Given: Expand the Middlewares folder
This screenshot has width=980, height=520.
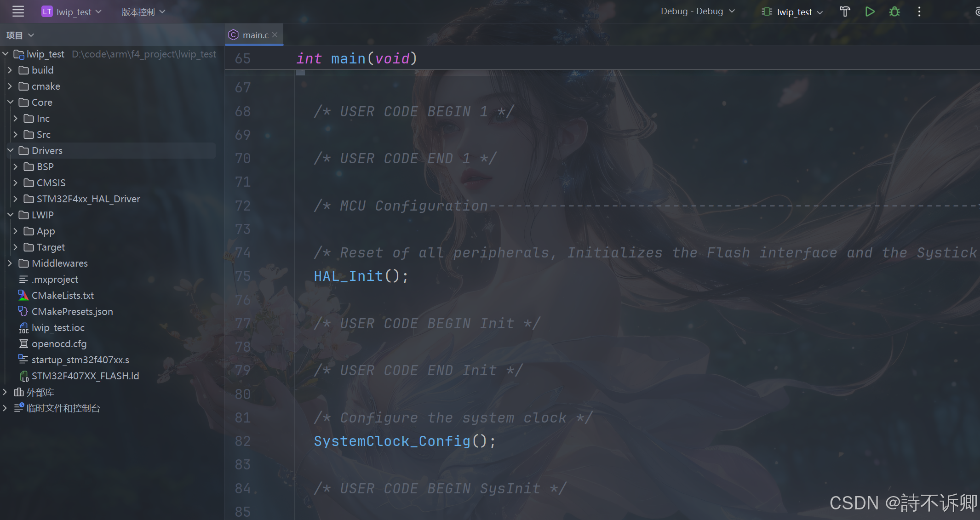Looking at the screenshot, I should pyautogui.click(x=10, y=263).
